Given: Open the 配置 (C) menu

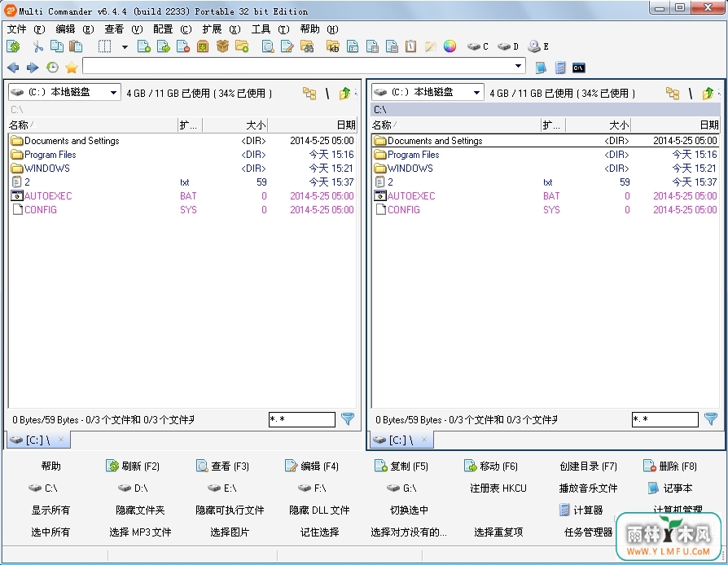Looking at the screenshot, I should pos(173,29).
